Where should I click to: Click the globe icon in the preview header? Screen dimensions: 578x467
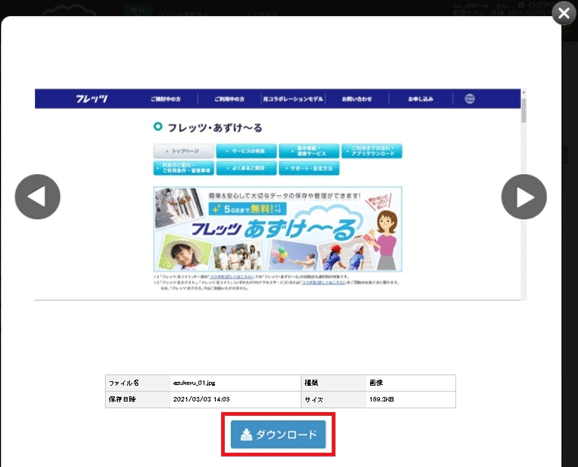pyautogui.click(x=469, y=98)
